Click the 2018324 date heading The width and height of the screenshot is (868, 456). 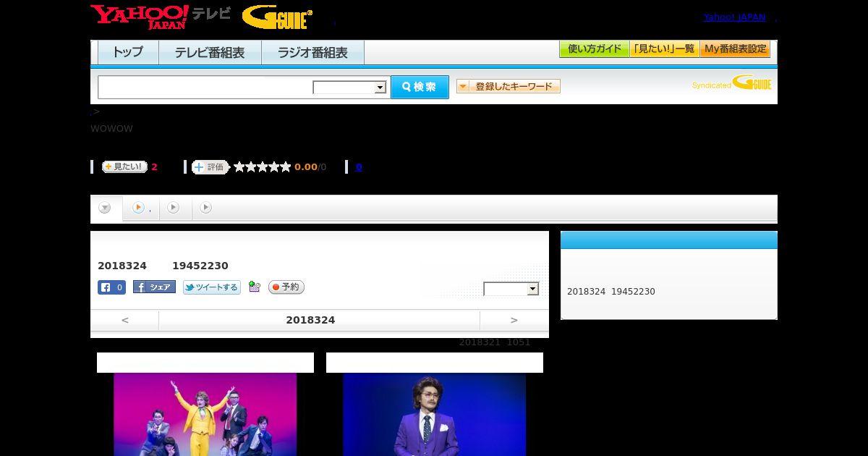point(310,320)
